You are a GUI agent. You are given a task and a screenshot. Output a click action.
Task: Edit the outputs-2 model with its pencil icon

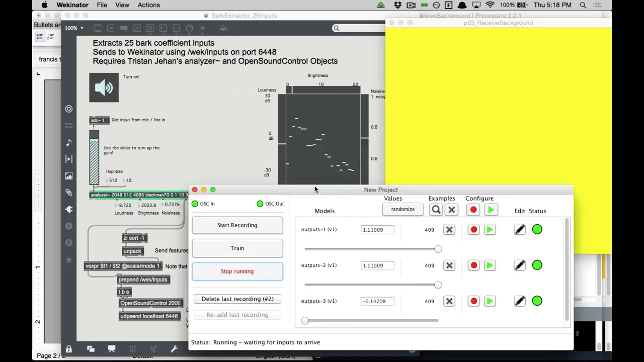[520, 265]
